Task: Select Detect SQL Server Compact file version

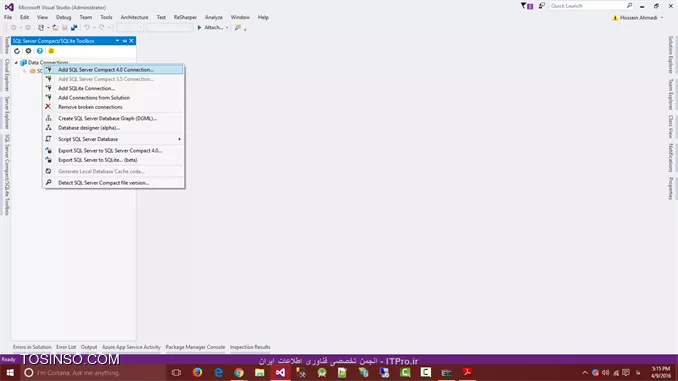Action: click(114, 182)
